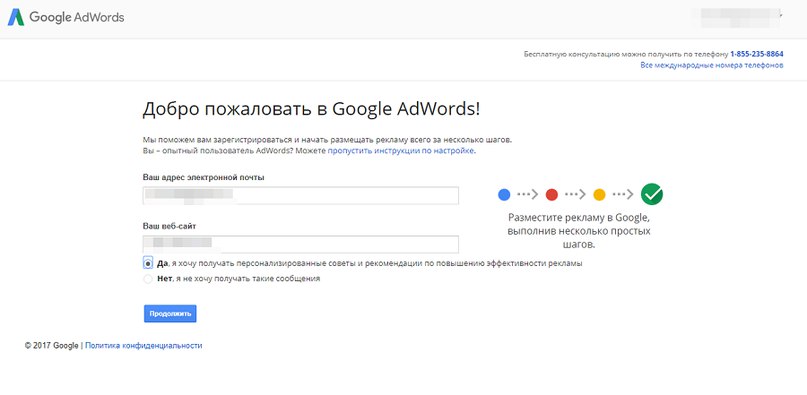The image size is (807, 395).
Task: Focus the 'Ваш адрес электронной почты' field
Action: coord(301,196)
